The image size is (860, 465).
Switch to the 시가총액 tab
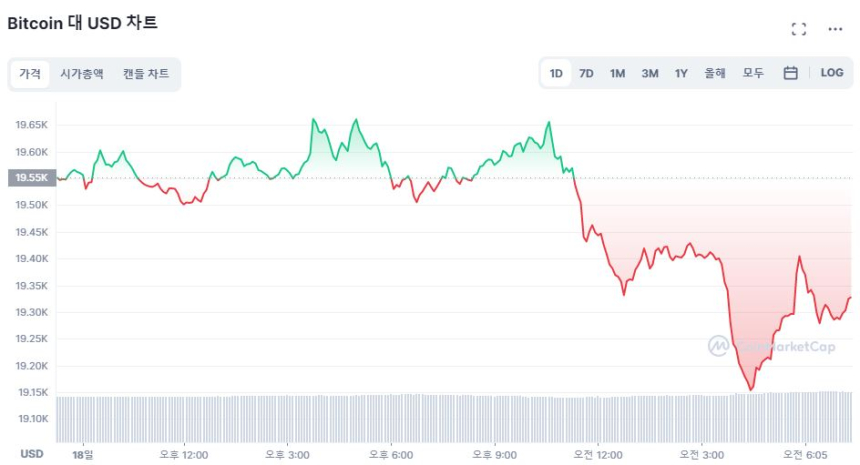click(x=81, y=74)
